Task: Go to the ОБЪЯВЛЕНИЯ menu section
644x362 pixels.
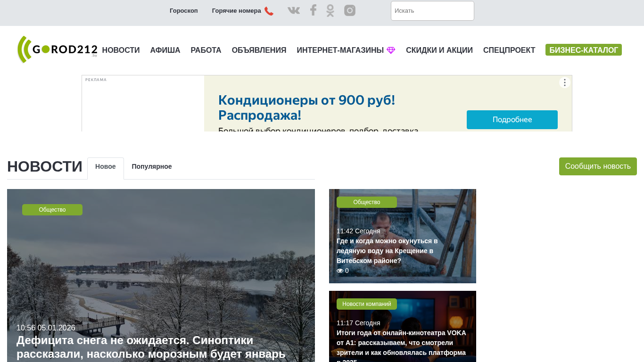Action: point(259,50)
